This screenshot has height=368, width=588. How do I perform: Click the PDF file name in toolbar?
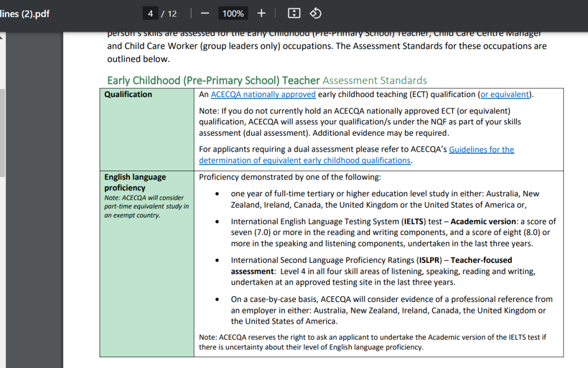pos(24,14)
